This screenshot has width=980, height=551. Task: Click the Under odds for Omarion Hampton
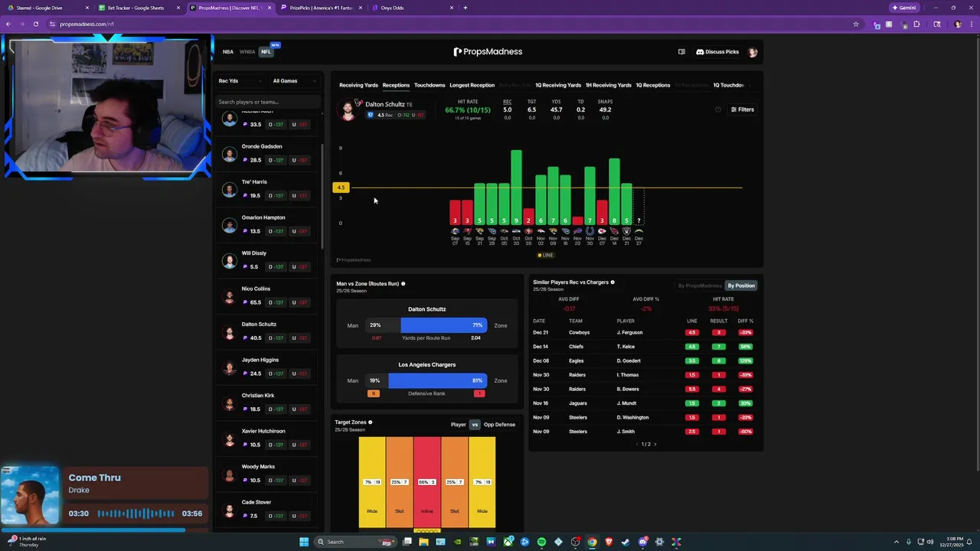point(299,231)
